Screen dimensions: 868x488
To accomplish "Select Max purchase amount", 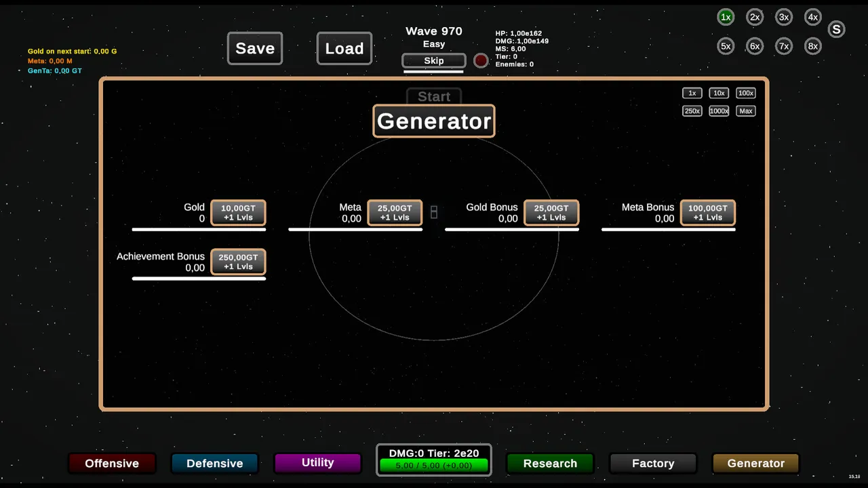I will tap(746, 111).
